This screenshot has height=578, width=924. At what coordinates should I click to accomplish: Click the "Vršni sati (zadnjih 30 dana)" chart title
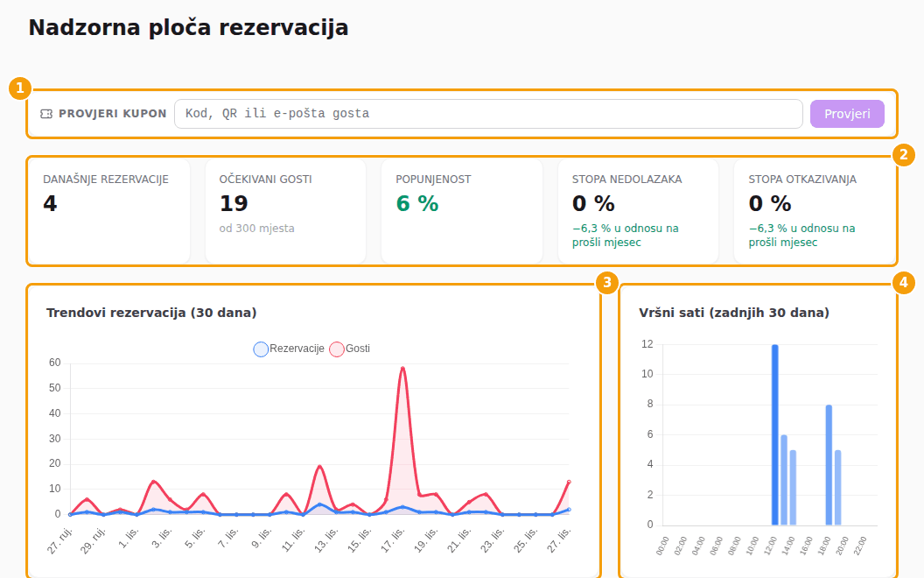pos(734,313)
